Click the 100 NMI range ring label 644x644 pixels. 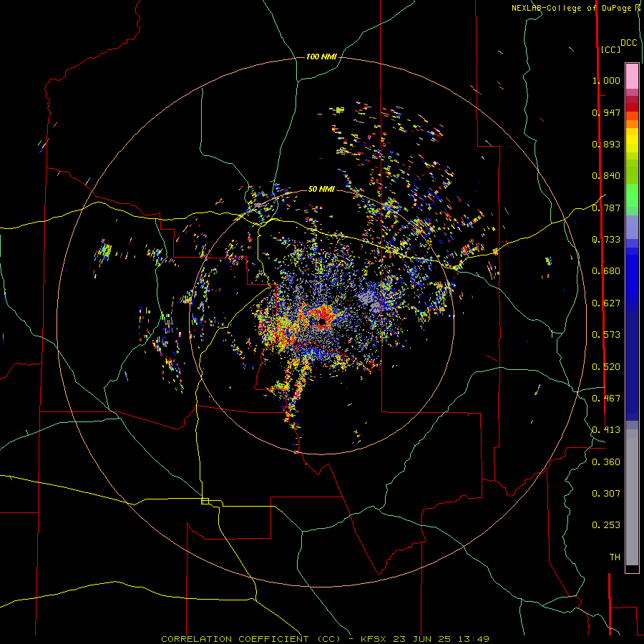[x=321, y=57]
